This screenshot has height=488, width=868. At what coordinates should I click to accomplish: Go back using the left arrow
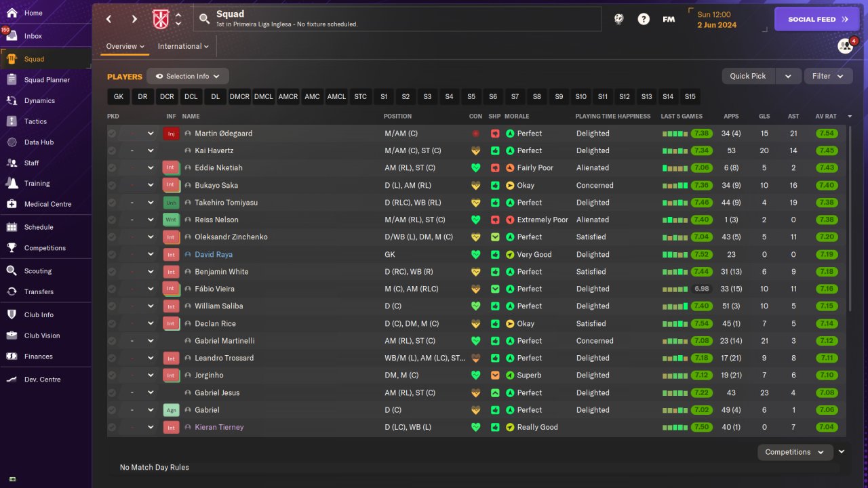point(109,19)
